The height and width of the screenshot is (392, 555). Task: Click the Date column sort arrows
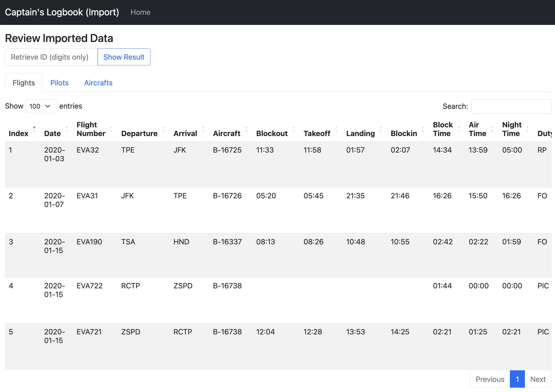click(x=67, y=129)
